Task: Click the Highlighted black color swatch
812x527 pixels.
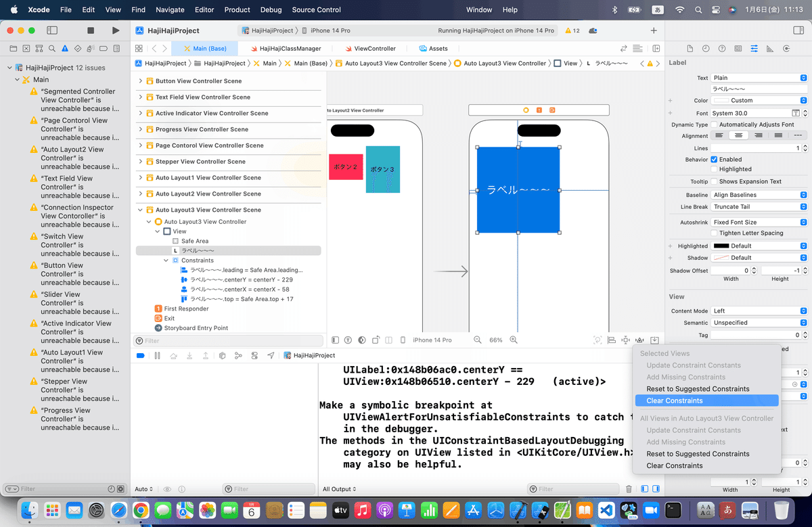Action: pyautogui.click(x=721, y=246)
